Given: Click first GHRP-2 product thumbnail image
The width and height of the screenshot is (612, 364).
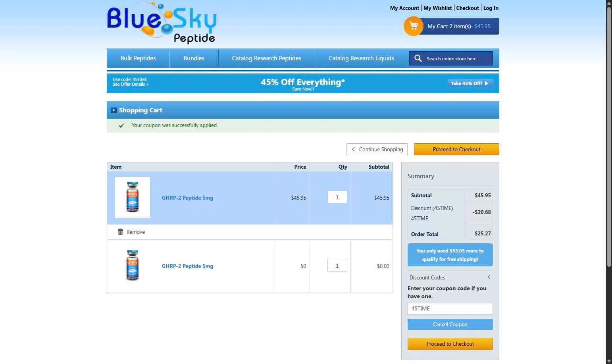Looking at the screenshot, I should (x=133, y=197).
